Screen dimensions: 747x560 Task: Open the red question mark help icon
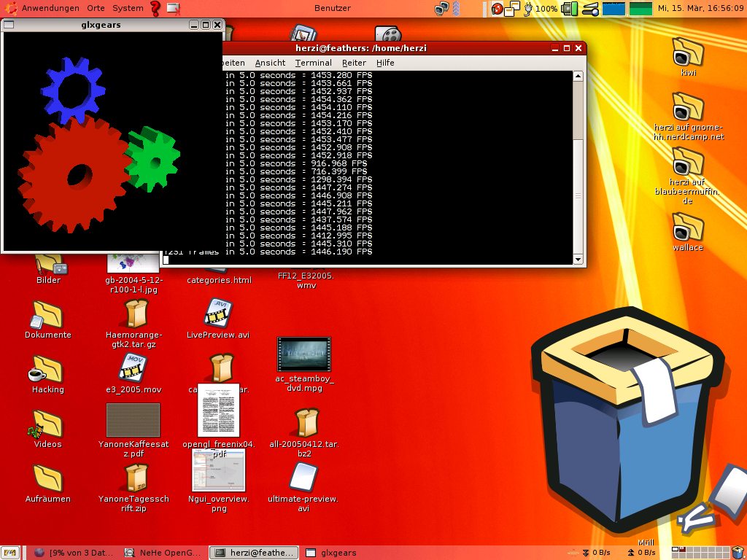[x=155, y=9]
